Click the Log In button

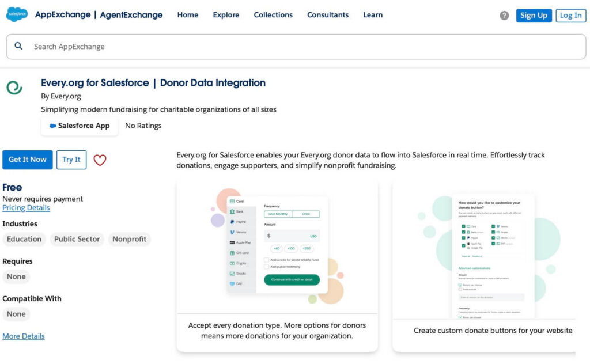click(571, 16)
